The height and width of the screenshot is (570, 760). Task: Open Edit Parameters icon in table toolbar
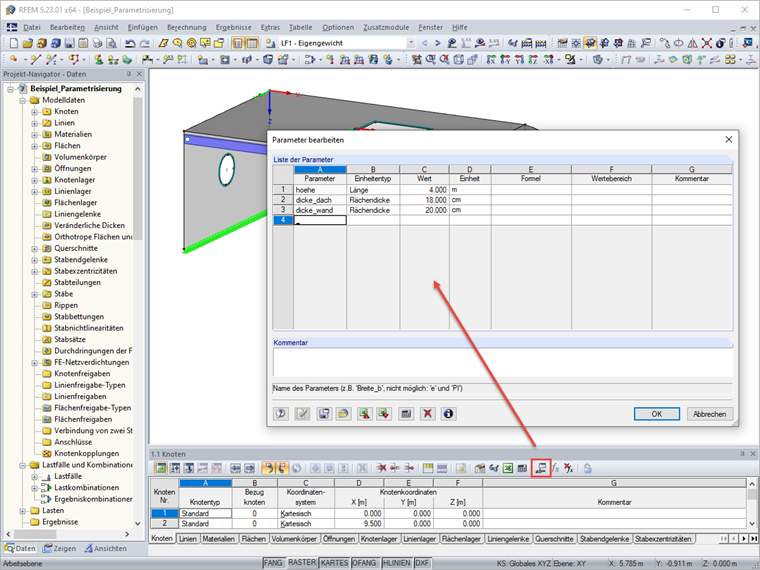coord(541,468)
